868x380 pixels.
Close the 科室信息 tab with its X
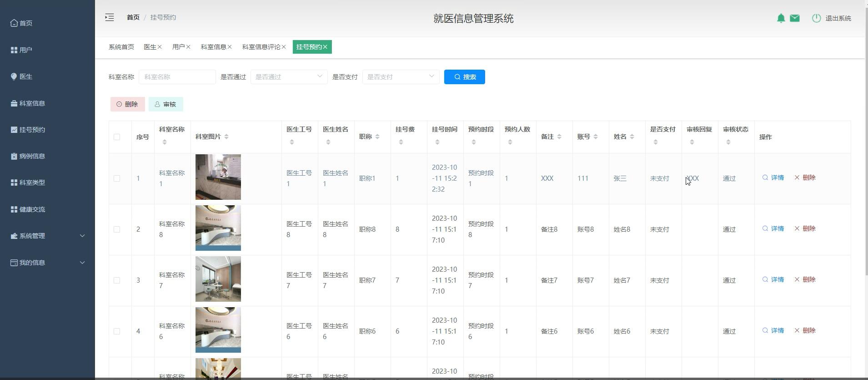tap(230, 47)
